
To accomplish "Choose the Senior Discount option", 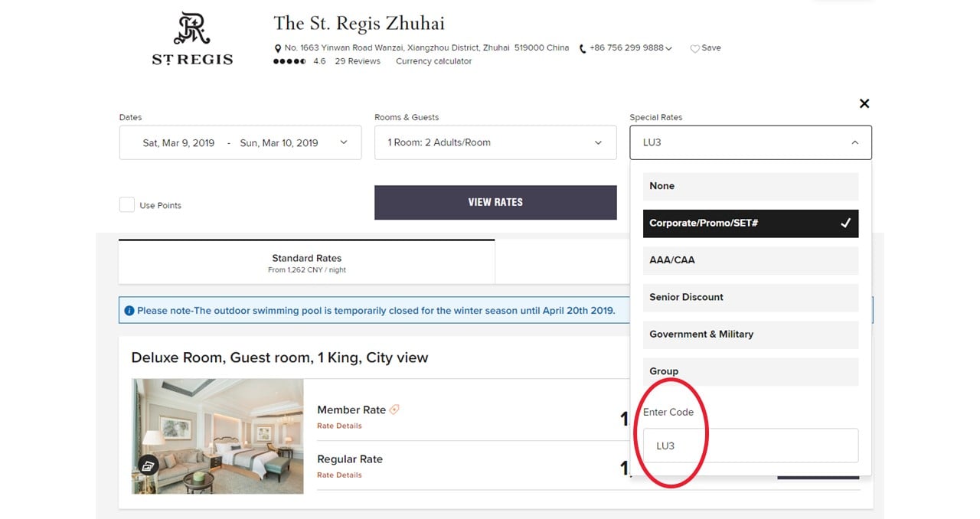I will (x=750, y=298).
